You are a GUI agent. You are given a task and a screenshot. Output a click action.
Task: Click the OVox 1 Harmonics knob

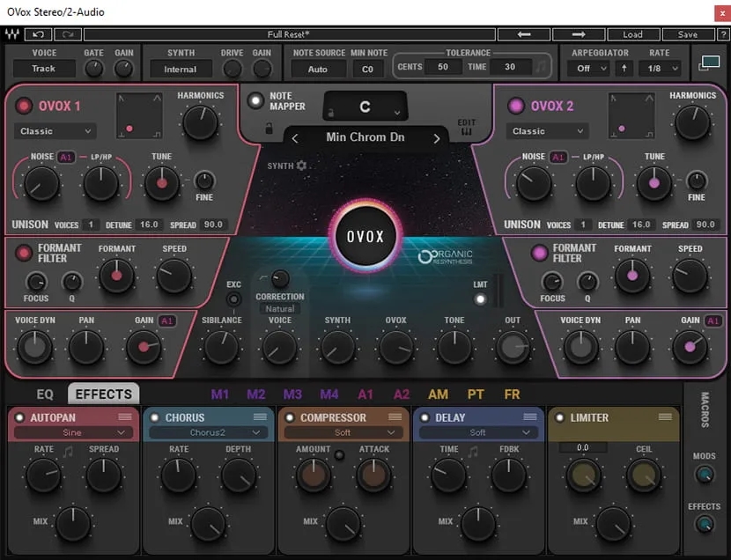pos(200,123)
